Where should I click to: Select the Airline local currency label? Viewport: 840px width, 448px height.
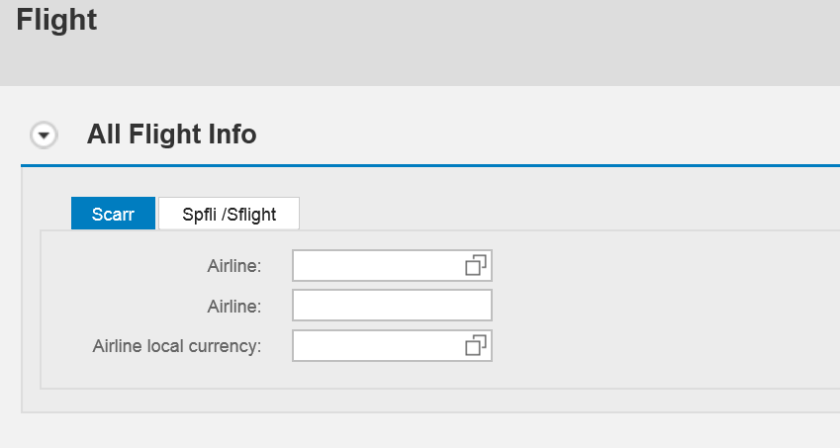(177, 346)
